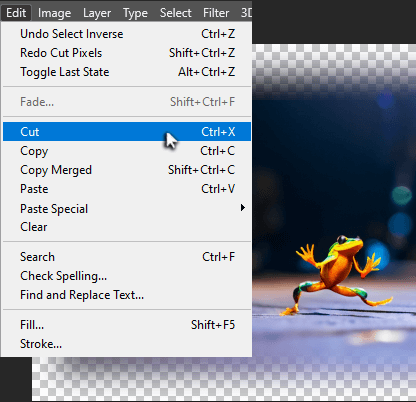The height and width of the screenshot is (402, 416).
Task: Choose Clear menu entry
Action: click(127, 227)
